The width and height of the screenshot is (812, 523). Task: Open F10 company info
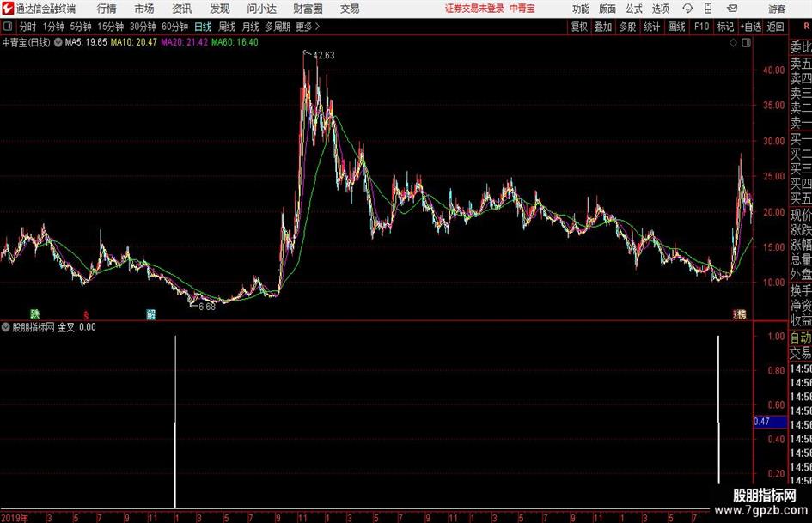(x=702, y=27)
